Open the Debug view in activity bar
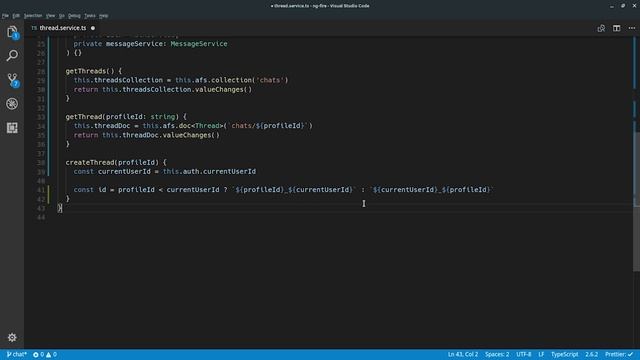The image size is (640, 360). click(x=12, y=104)
